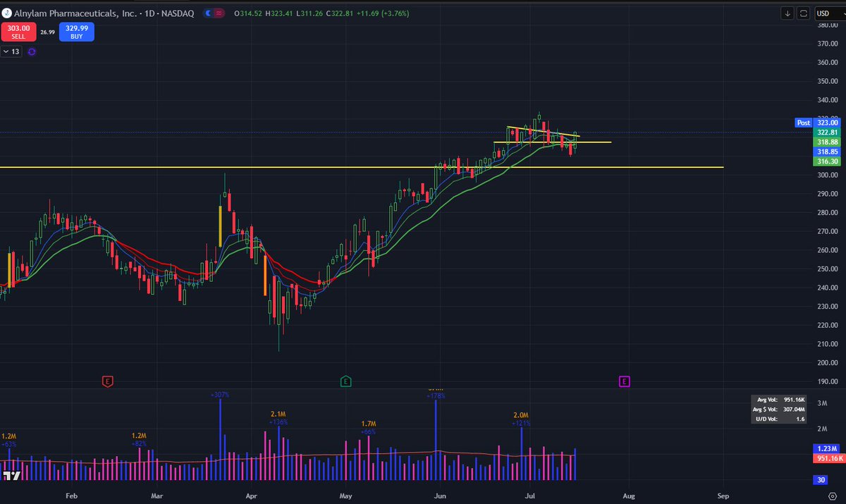Click the 1.7M volume label in May
The image size is (846, 504).
click(369, 423)
